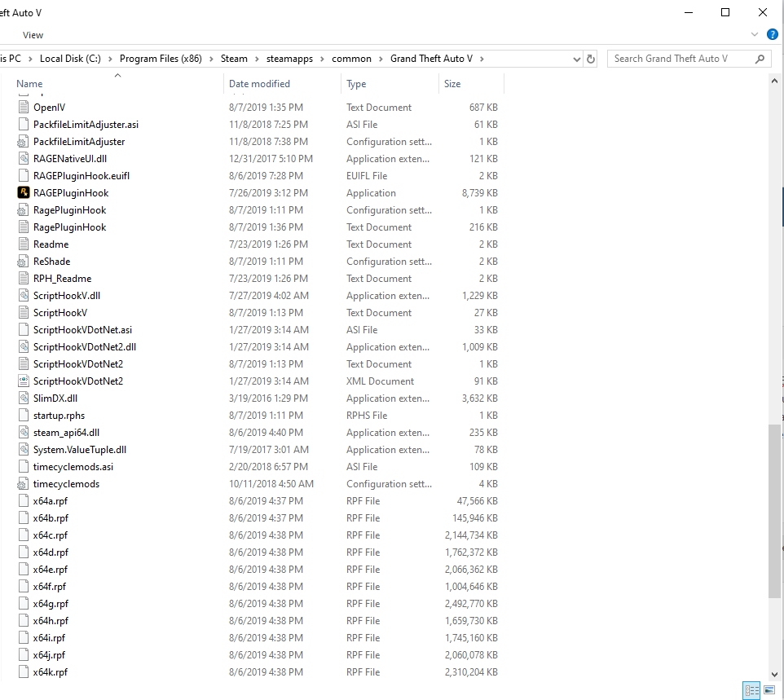Select the x64g.rpf file name
This screenshot has height=700, width=784.
click(51, 604)
